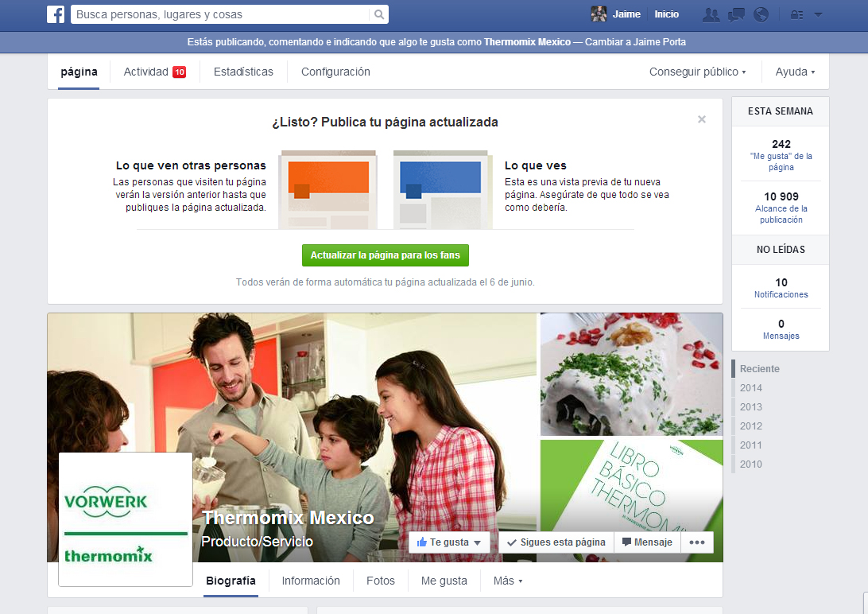Screen dimensions: 868x614
Task: Switch to the Estadísticas tab
Action: point(243,72)
